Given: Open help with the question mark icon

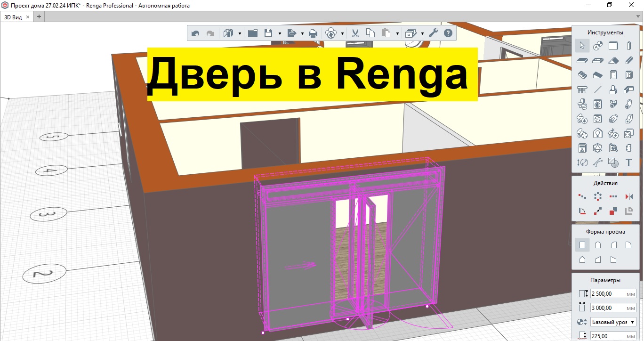Looking at the screenshot, I should point(448,33).
